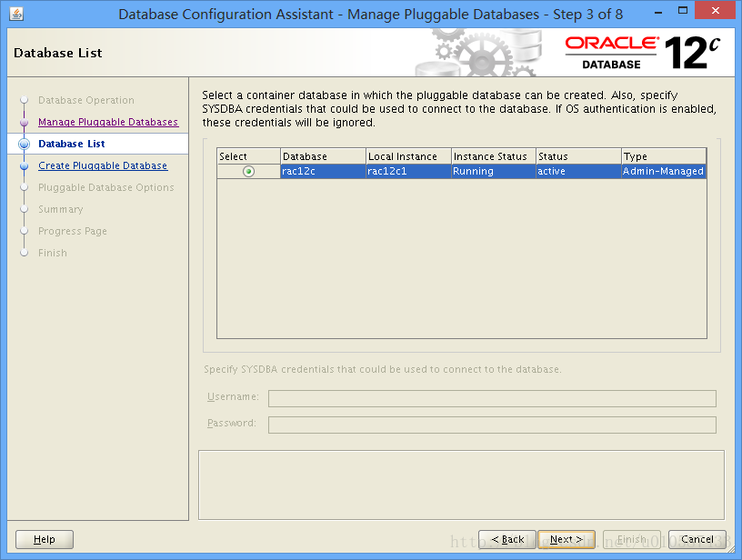Click the Type column header
Image resolution: width=742 pixels, height=560 pixels.
664,156
